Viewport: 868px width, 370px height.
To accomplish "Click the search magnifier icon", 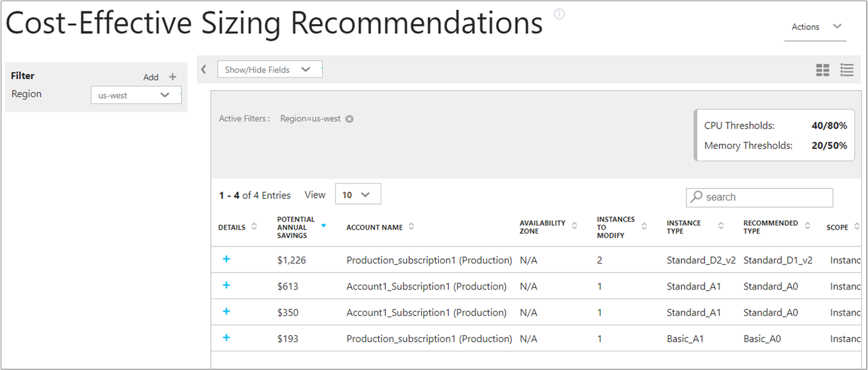I will point(697,197).
